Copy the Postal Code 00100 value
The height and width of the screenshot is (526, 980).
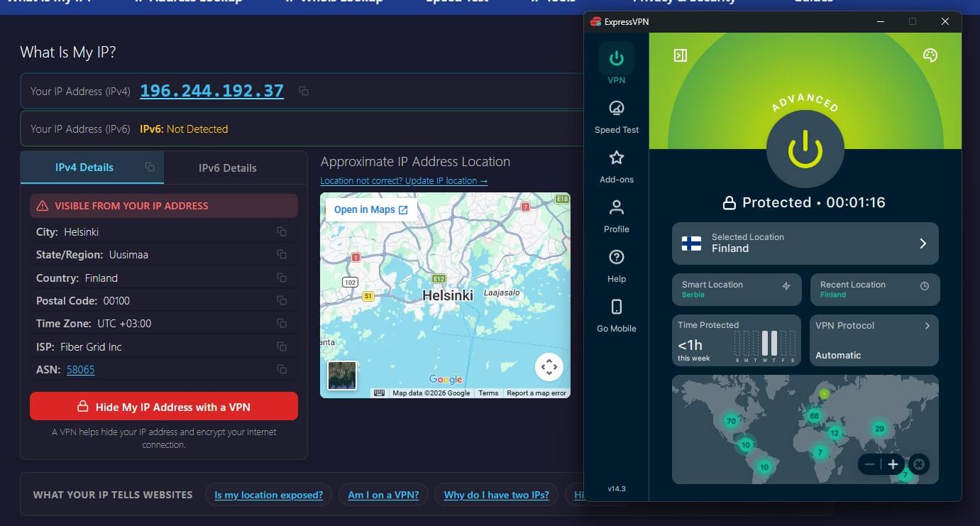click(x=282, y=300)
